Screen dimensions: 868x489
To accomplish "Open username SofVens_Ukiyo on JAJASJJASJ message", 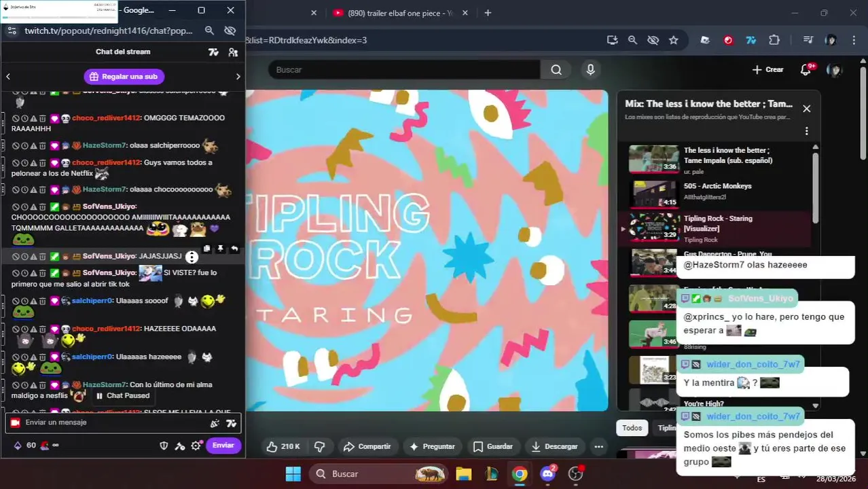I will [109, 257].
